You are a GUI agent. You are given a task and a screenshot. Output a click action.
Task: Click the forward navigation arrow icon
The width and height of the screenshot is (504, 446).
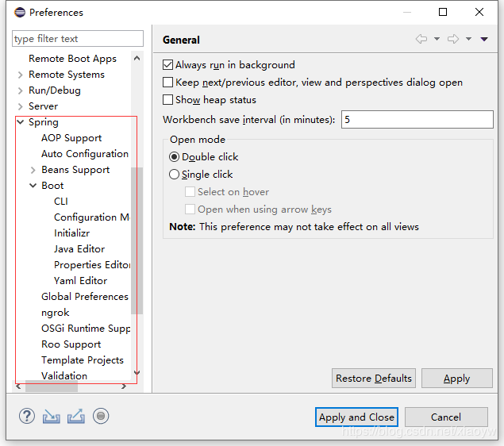pos(453,39)
